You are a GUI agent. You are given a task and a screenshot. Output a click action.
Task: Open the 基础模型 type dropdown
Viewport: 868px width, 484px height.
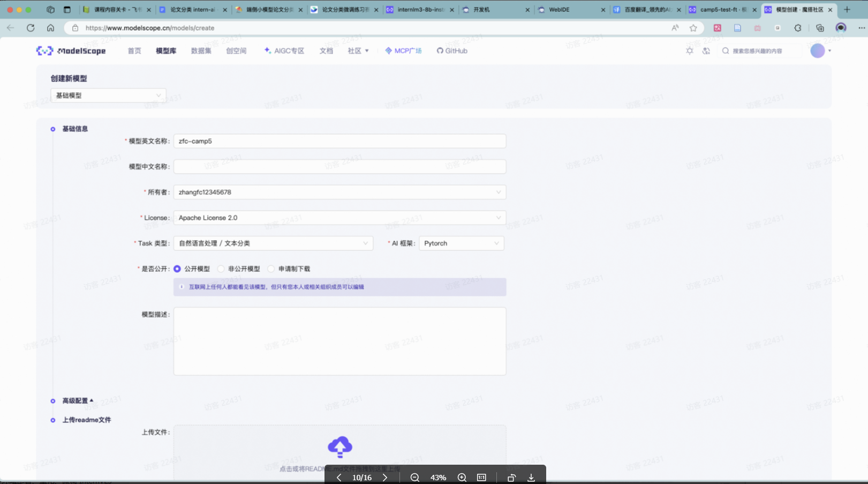tap(108, 95)
